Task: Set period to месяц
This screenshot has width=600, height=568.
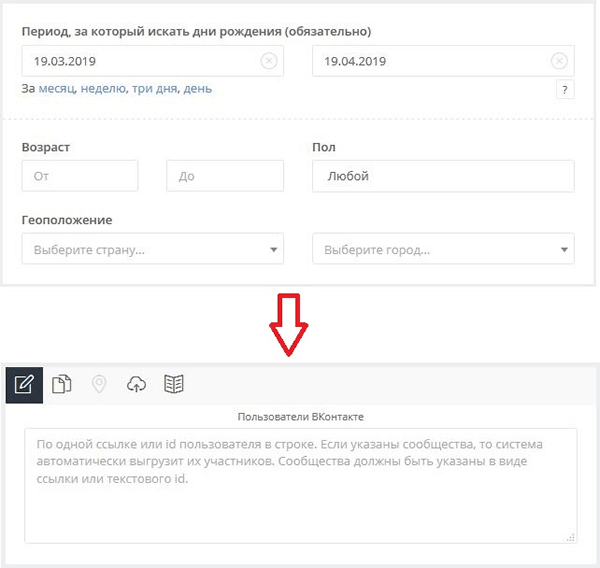Action: [x=57, y=89]
